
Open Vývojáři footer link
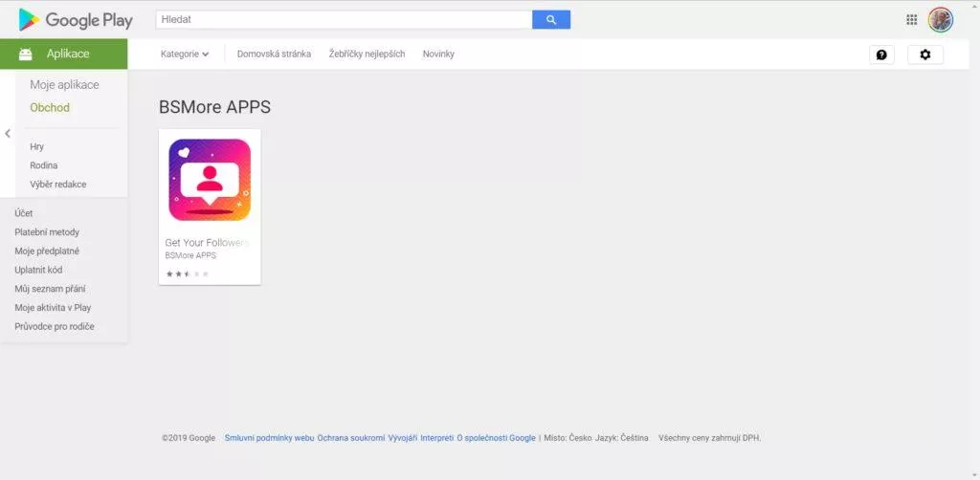403,438
